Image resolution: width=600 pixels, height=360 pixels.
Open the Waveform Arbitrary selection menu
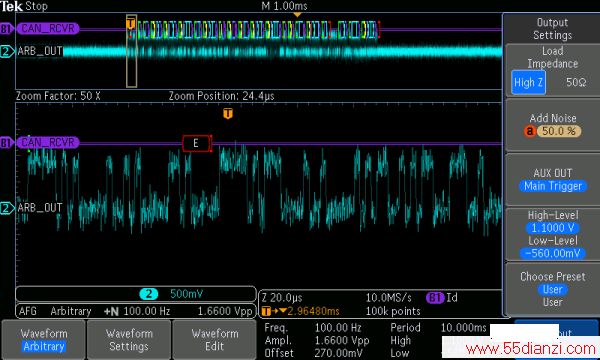(x=44, y=340)
